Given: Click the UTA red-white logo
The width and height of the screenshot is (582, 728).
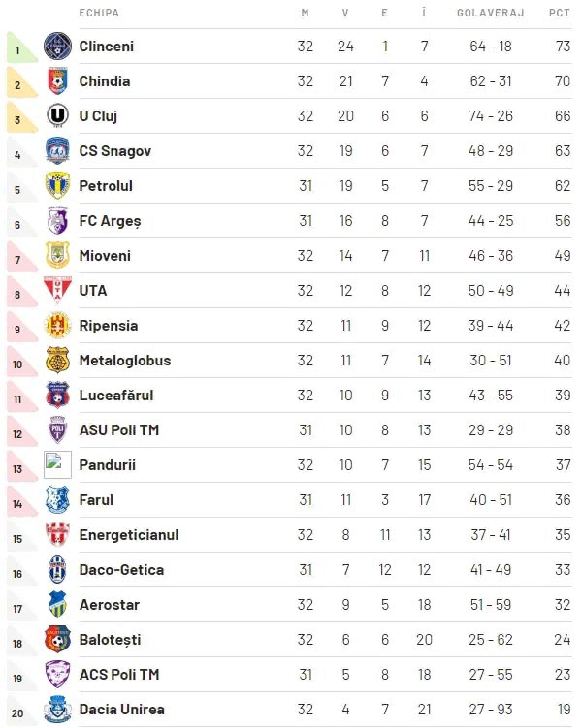Looking at the screenshot, I should point(58,290).
